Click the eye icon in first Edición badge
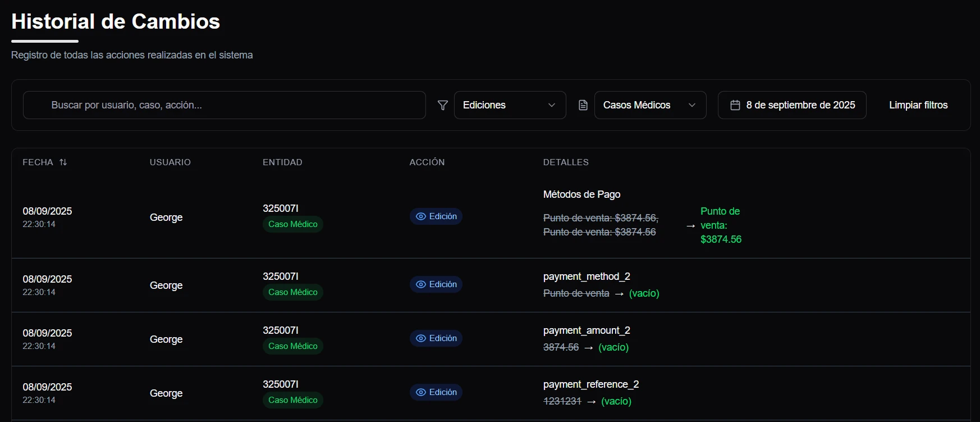 click(x=420, y=216)
